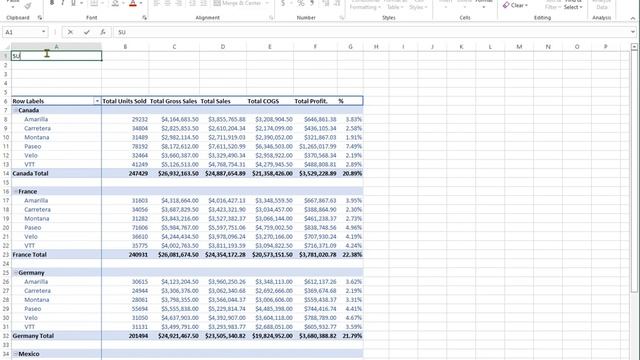The width and height of the screenshot is (640, 360).
Task: Click the Decrease Indent icon
Action: tap(193, 3)
